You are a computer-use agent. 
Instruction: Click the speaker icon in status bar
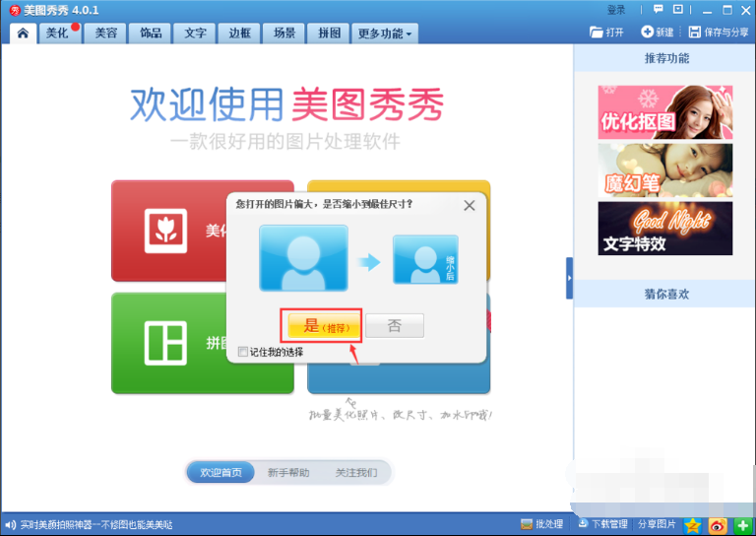[x=10, y=524]
